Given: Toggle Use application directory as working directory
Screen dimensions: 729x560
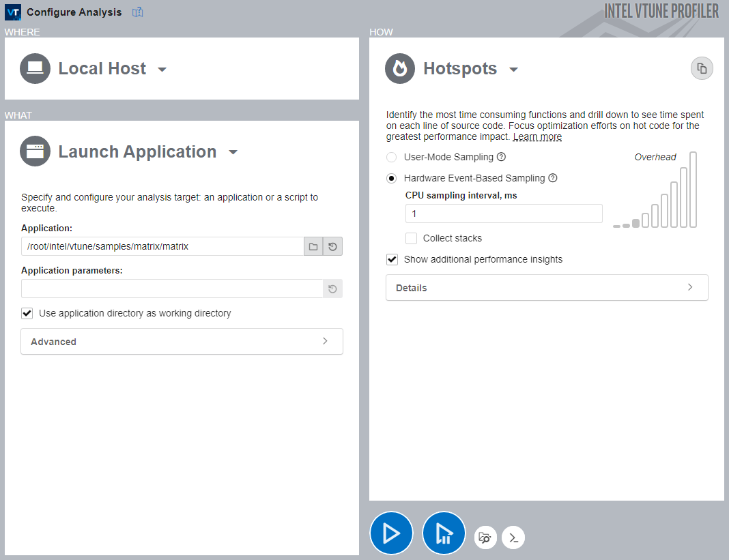Looking at the screenshot, I should (27, 313).
